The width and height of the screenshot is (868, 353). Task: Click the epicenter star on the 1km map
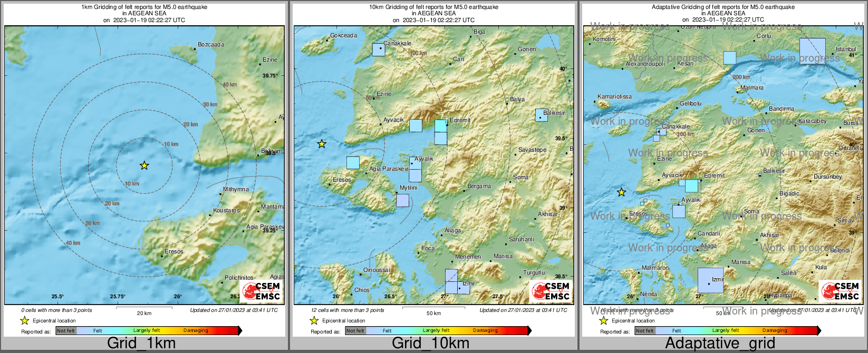click(144, 165)
